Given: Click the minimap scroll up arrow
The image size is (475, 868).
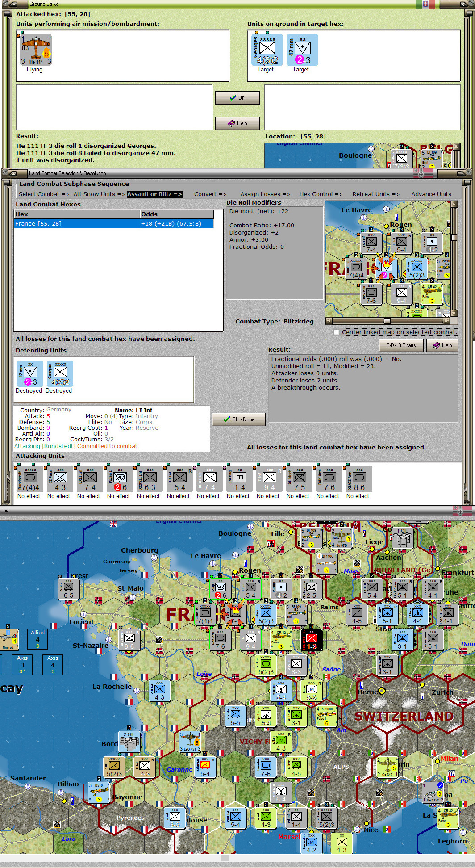Looking at the screenshot, I should pyautogui.click(x=454, y=204).
